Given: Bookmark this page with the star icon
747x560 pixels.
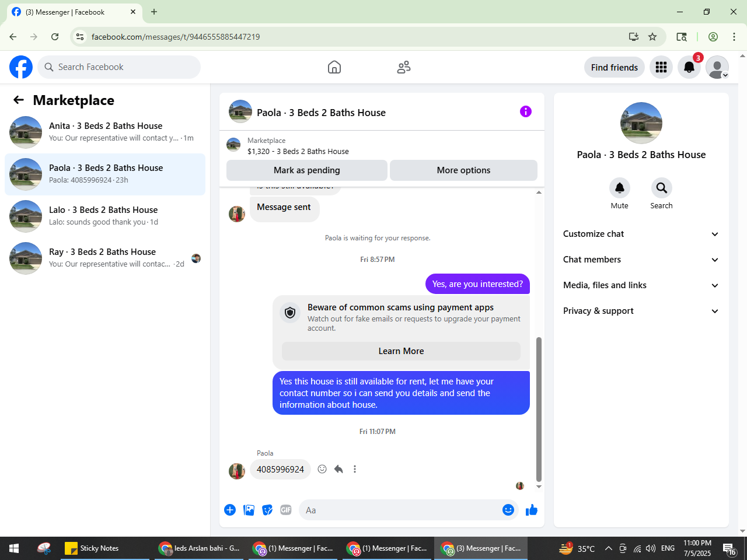Looking at the screenshot, I should (652, 37).
